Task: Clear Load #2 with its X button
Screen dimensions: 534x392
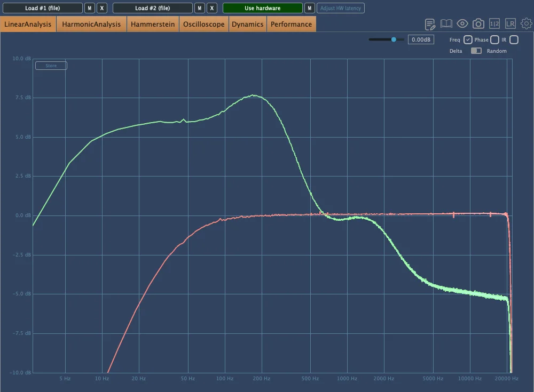Action: [x=212, y=8]
